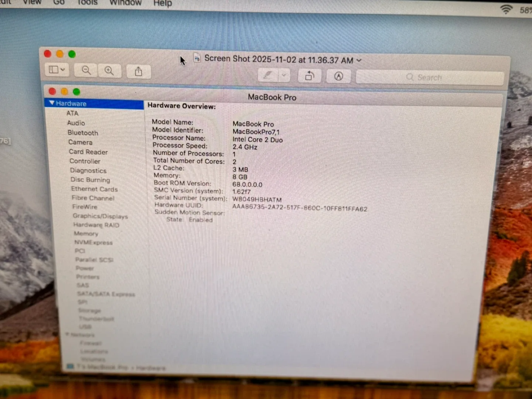Select Bluetooth in the Hardware sidebar

83,133
